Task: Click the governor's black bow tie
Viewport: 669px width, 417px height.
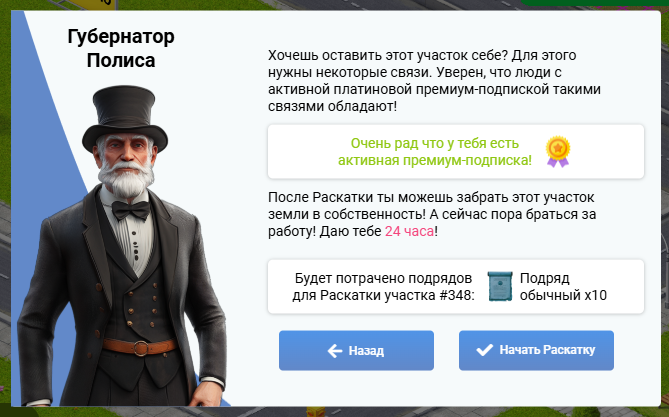Action: 131,210
